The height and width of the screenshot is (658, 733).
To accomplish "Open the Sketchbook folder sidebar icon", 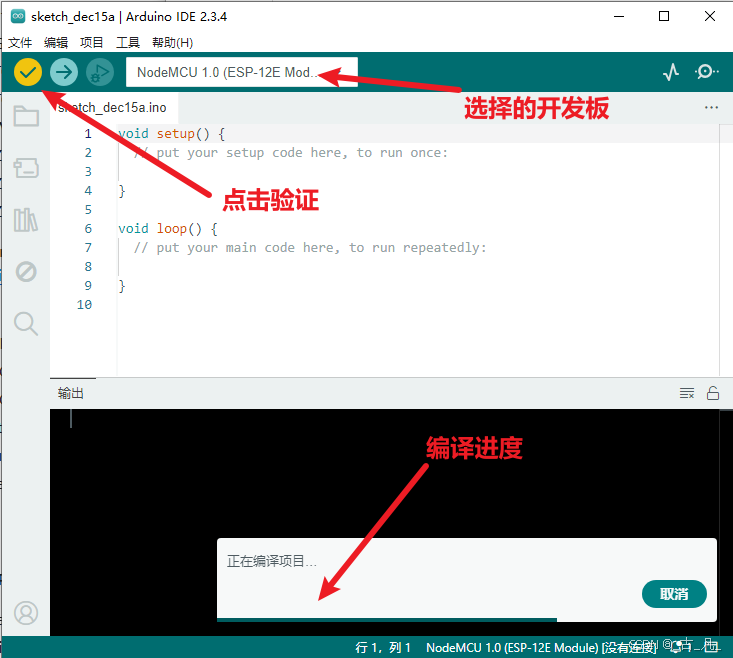I will click(x=26, y=116).
